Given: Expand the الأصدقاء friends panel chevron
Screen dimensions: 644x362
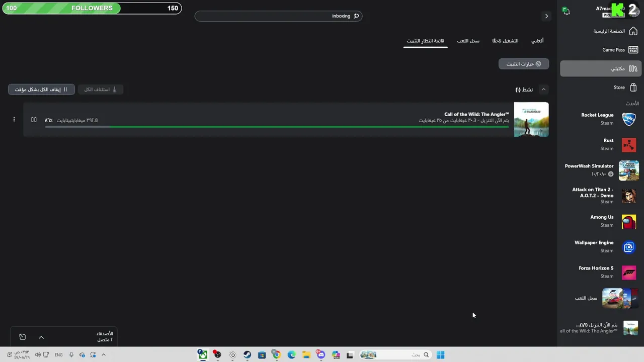Looking at the screenshot, I should pyautogui.click(x=41, y=337).
